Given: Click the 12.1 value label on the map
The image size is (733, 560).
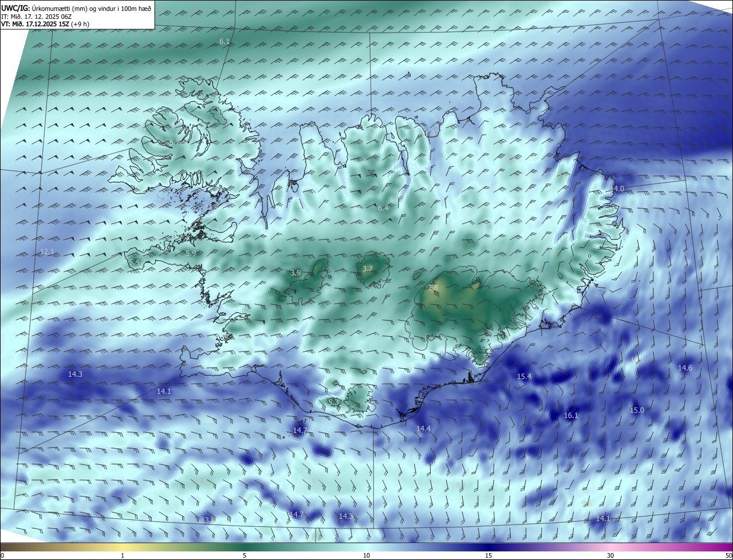Looking at the screenshot, I should [47, 251].
